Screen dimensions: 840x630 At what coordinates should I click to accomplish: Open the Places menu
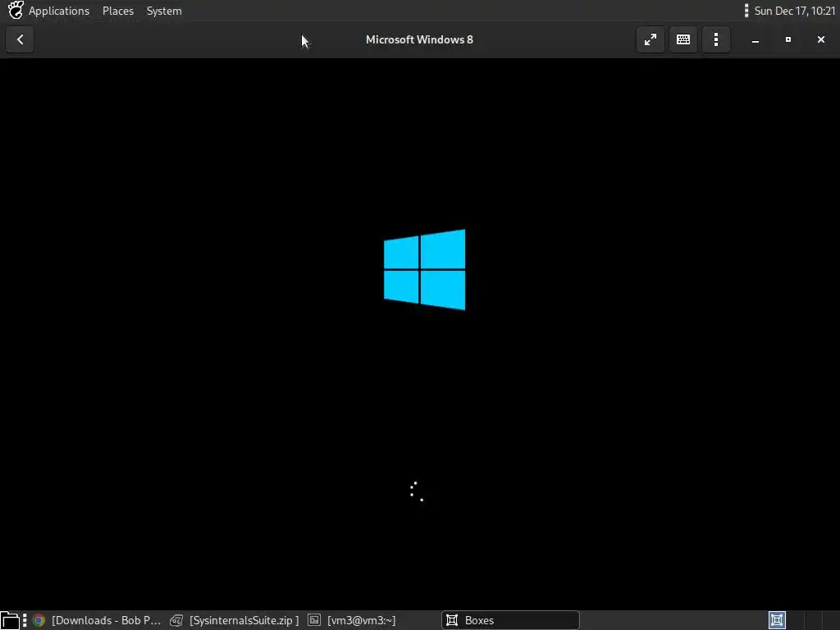(x=118, y=11)
